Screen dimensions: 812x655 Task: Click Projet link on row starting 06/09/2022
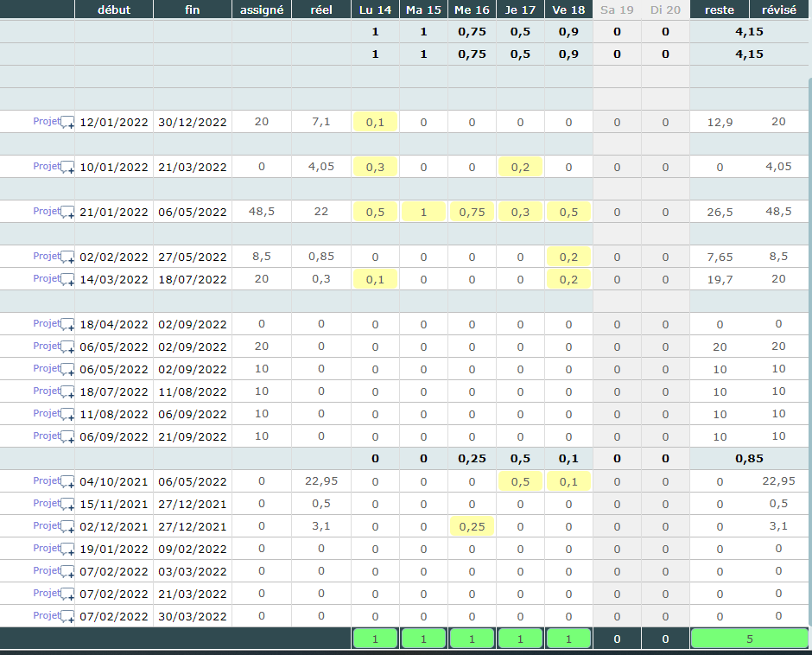click(46, 436)
